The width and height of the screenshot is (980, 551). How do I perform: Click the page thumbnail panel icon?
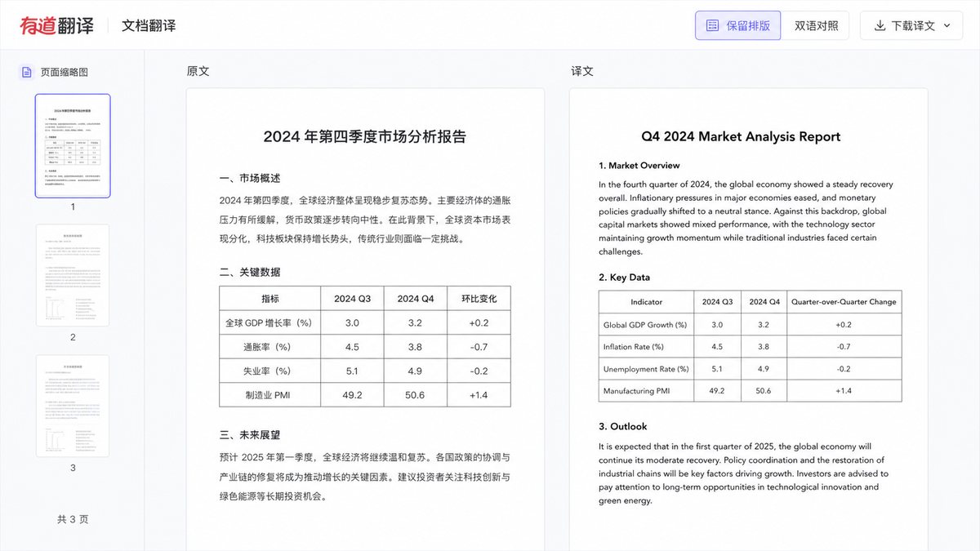[x=27, y=72]
